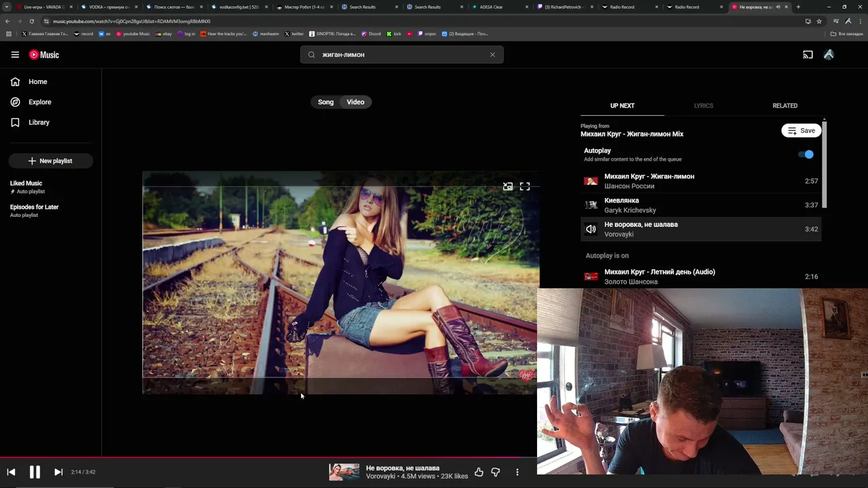Switch to the UP NEXT tab

pyautogui.click(x=622, y=106)
